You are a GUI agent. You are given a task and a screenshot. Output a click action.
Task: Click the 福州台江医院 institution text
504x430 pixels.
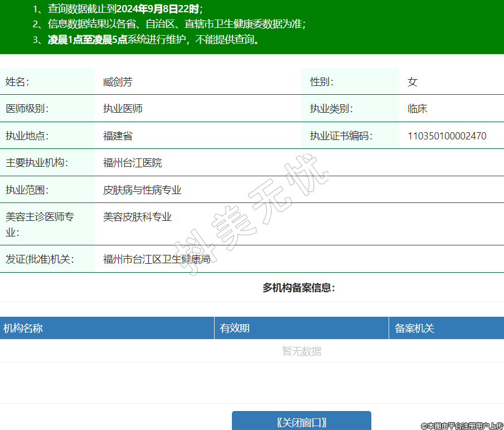point(132,163)
